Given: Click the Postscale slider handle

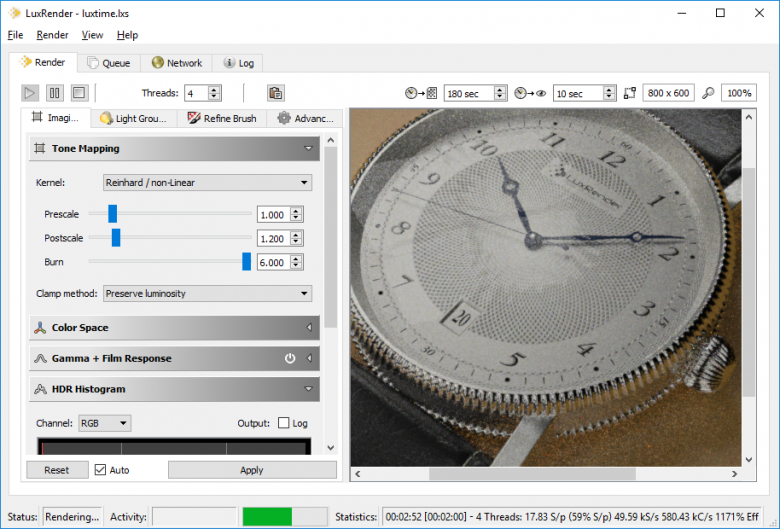Looking at the screenshot, I should click(116, 237).
